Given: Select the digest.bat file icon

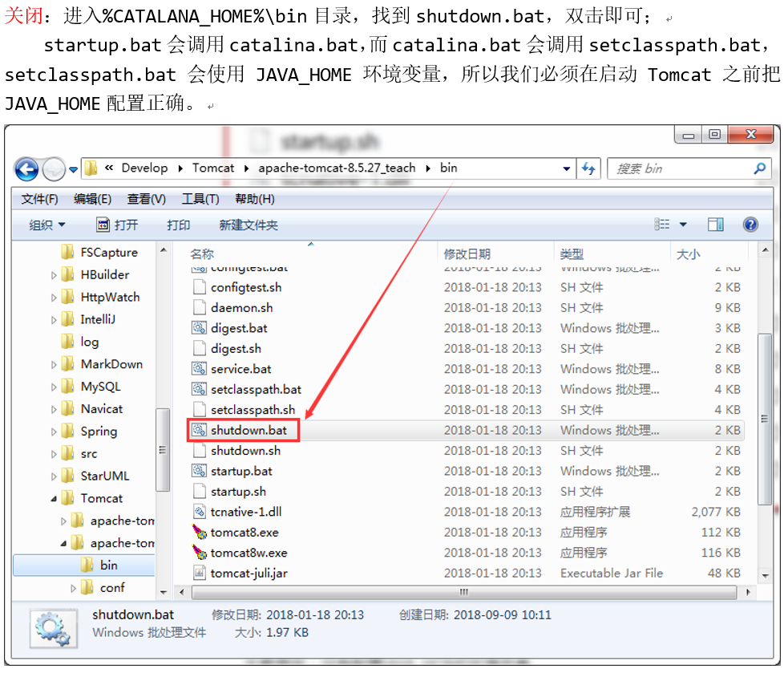Looking at the screenshot, I should click(199, 328).
